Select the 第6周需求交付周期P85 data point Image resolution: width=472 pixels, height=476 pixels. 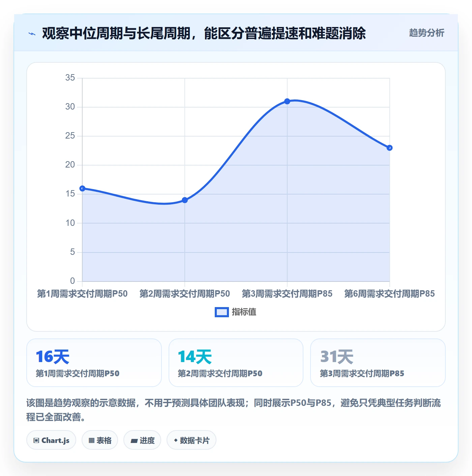coord(390,148)
